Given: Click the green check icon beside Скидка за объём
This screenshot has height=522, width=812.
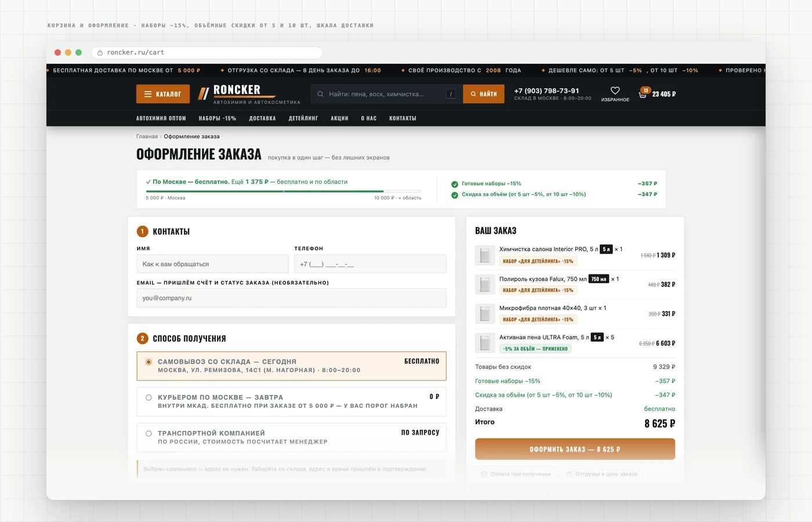Looking at the screenshot, I should coord(455,195).
